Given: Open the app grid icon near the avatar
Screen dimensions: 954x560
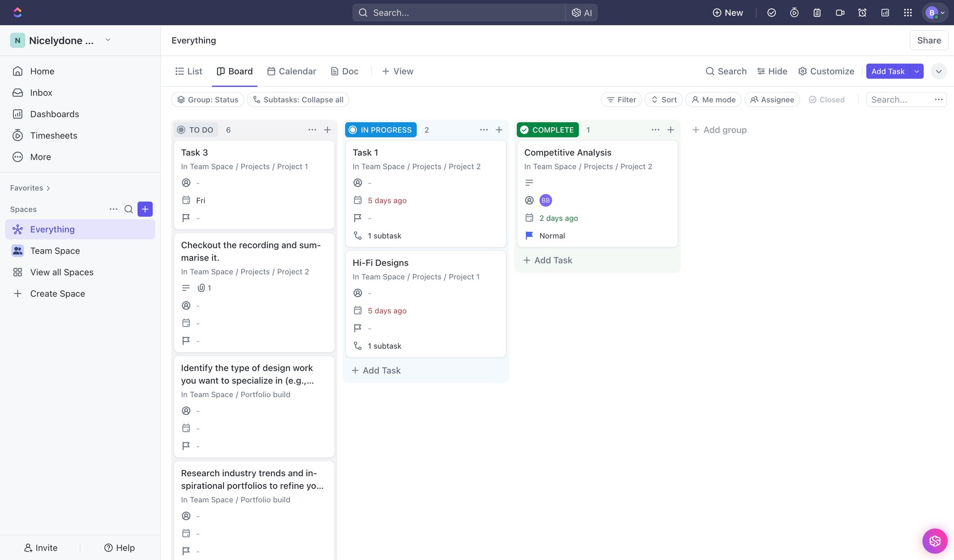Looking at the screenshot, I should [908, 12].
